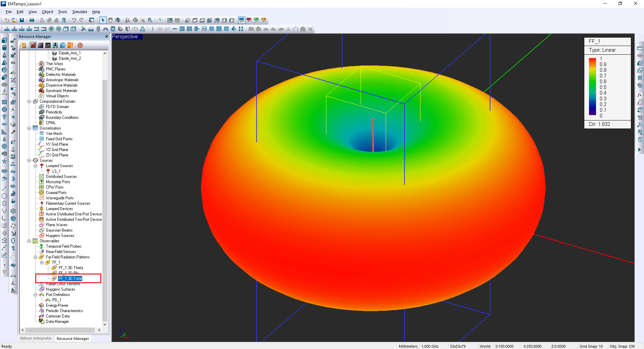The width and height of the screenshot is (644, 349).
Task: Click the Print icon in toolbar
Action: (x=32, y=20)
